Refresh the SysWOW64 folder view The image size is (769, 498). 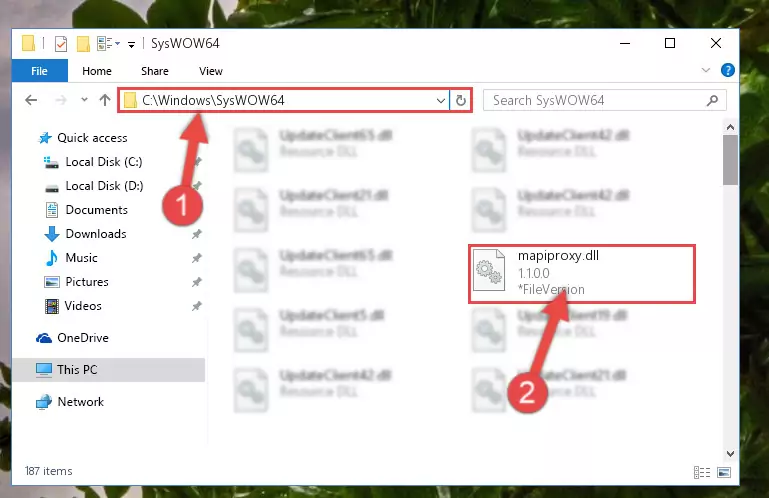click(x=461, y=101)
